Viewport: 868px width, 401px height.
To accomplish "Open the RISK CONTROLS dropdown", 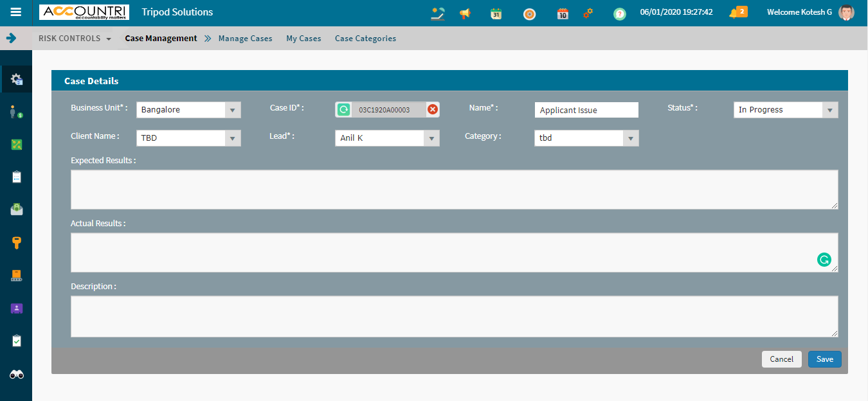I will pyautogui.click(x=75, y=39).
